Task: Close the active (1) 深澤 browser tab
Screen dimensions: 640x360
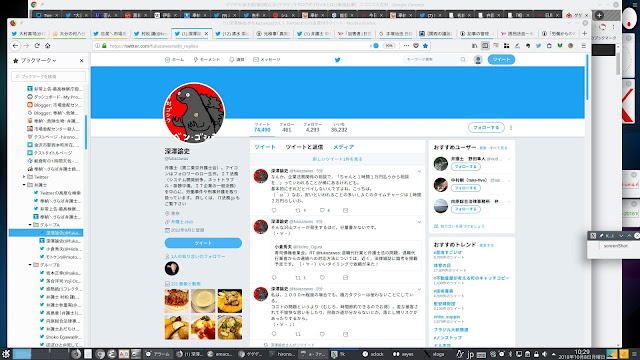Action: (206, 34)
